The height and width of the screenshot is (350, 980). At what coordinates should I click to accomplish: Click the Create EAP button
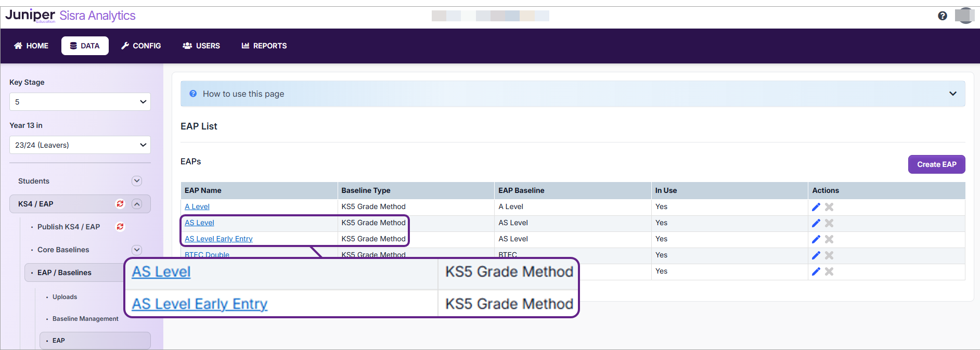[x=936, y=164]
